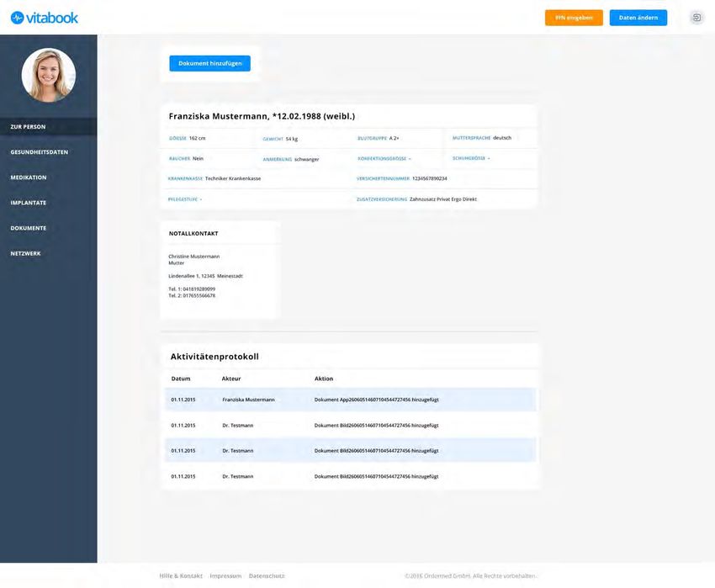Click the logout icon in the header

point(696,18)
